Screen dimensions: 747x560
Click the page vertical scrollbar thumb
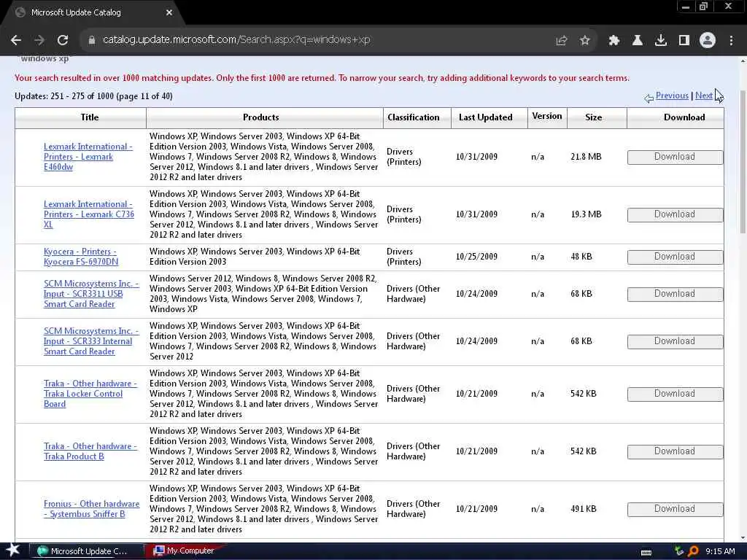[743, 162]
